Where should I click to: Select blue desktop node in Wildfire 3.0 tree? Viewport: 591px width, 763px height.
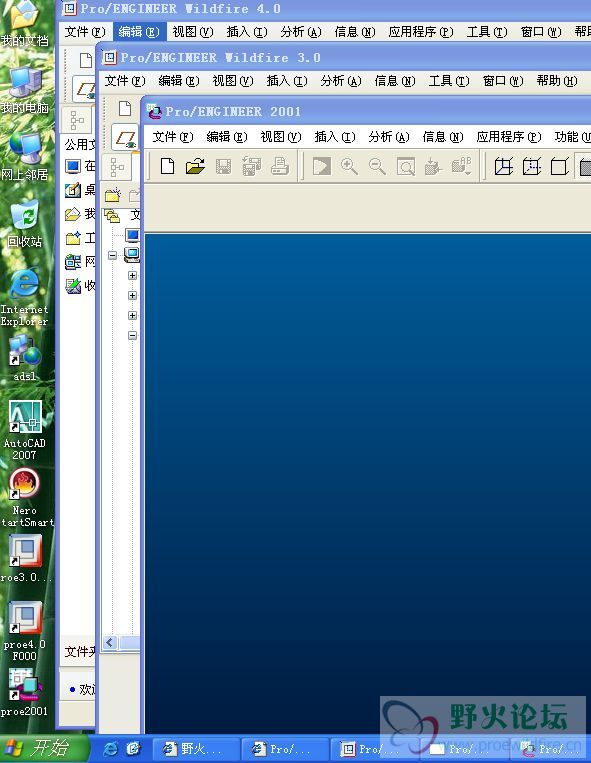point(132,235)
